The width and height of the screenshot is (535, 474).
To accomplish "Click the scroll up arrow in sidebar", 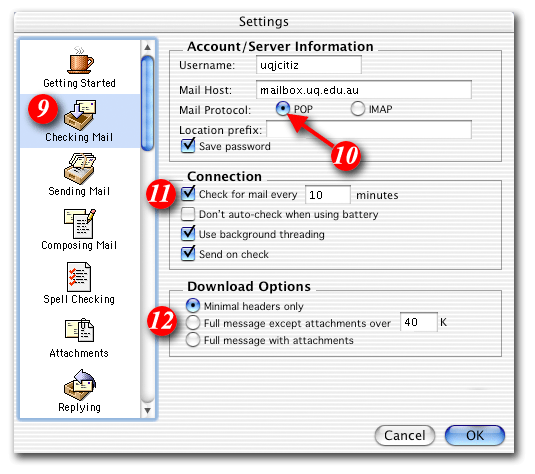I will coord(147,47).
